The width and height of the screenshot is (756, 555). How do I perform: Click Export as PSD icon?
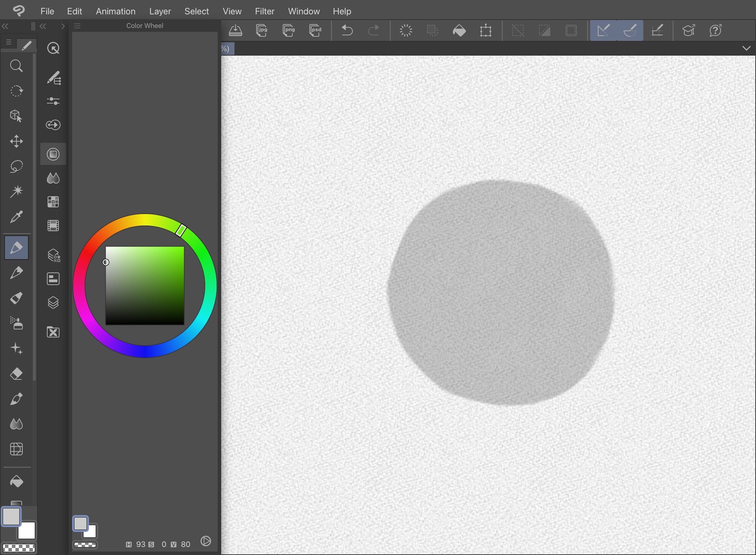(x=315, y=30)
